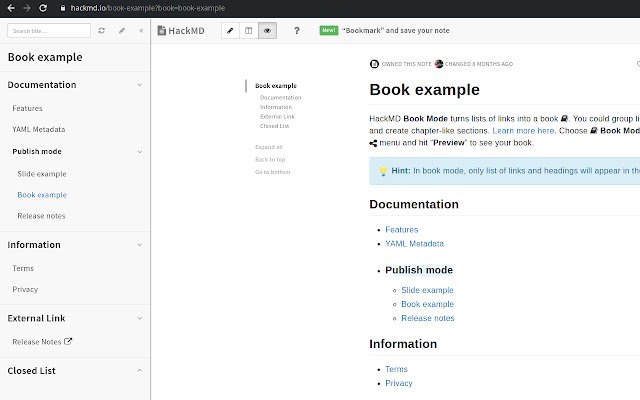Click the share icon before menu text

click(x=373, y=143)
